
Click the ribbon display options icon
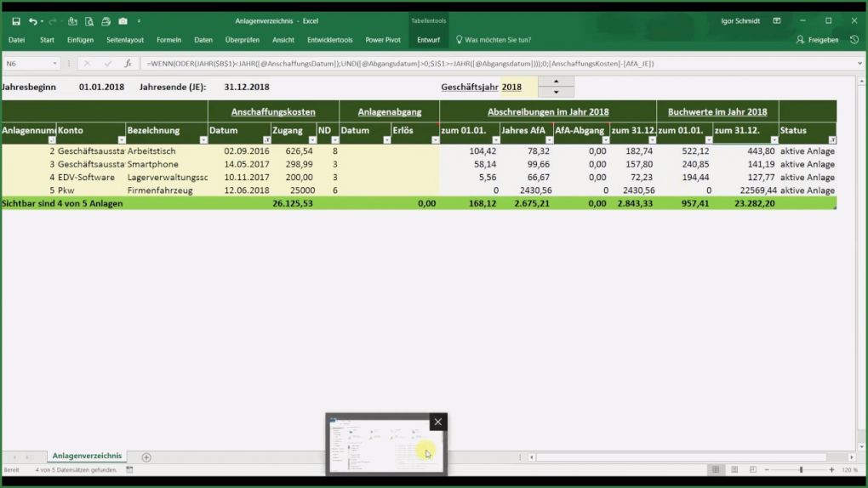coord(777,20)
